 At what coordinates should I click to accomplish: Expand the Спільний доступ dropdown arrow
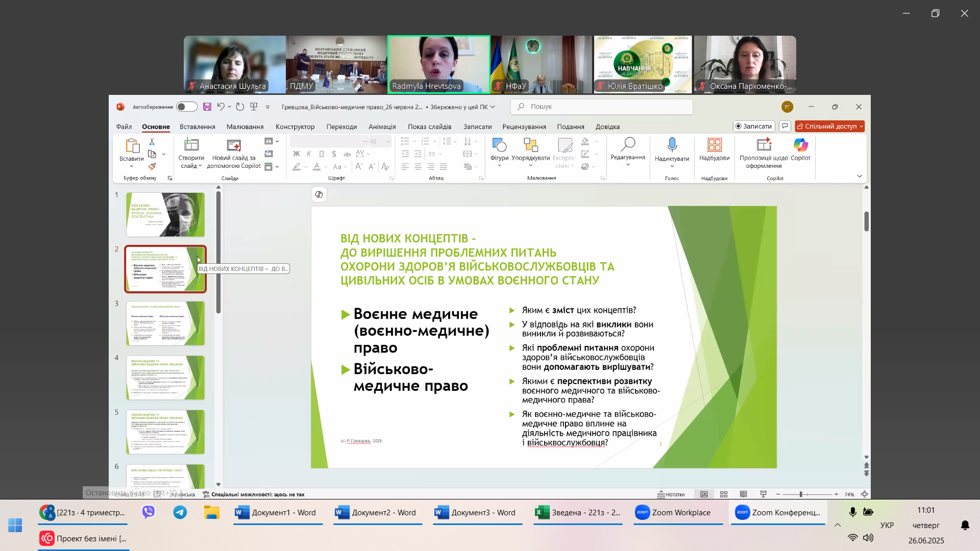[x=862, y=126]
